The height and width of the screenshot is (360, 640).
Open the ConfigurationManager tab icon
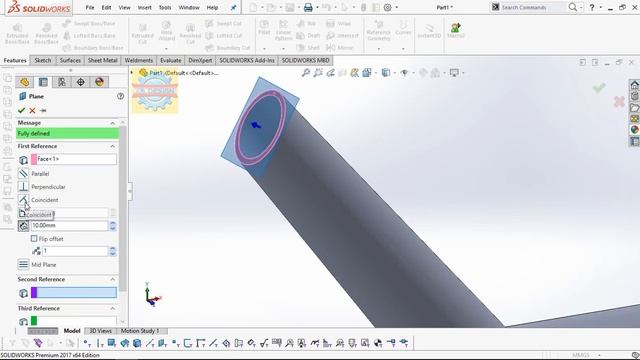(x=62, y=82)
